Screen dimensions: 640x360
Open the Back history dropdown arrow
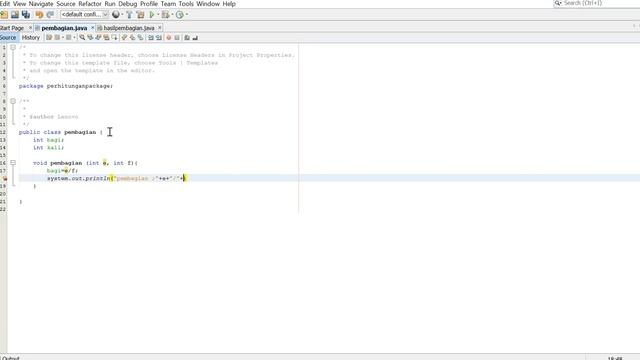click(62, 38)
